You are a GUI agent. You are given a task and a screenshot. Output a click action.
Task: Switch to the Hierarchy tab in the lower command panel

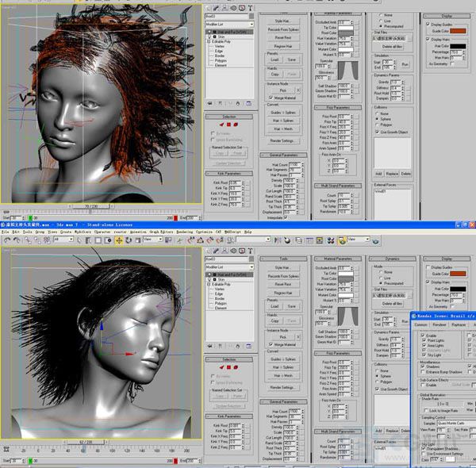[x=225, y=251]
